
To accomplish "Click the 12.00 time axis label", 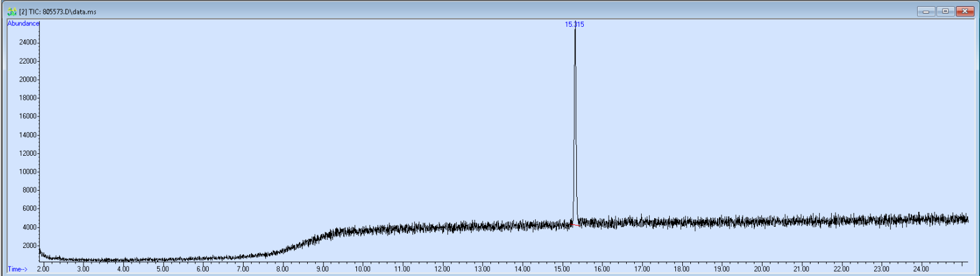I will (442, 269).
